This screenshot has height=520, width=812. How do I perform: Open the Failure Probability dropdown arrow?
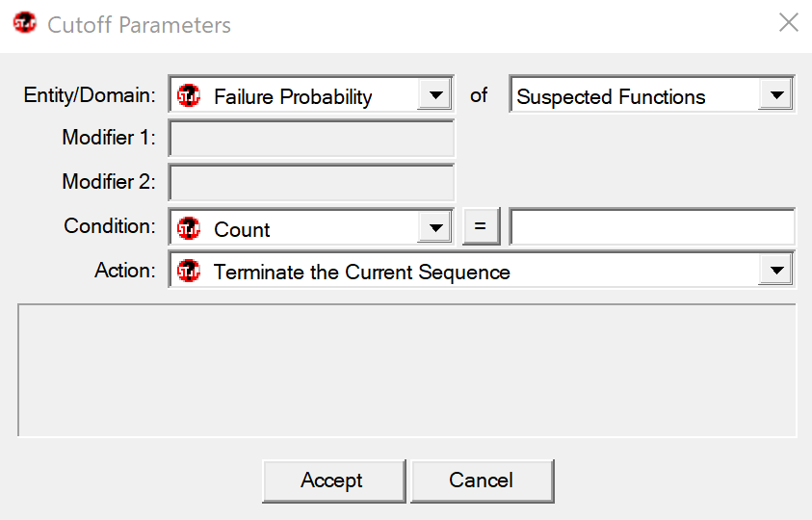coord(435,94)
